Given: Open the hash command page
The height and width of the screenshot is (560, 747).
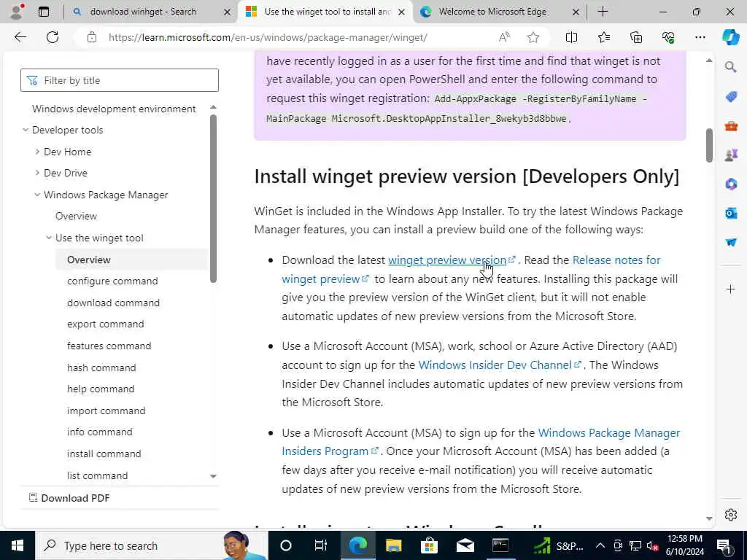Looking at the screenshot, I should (x=101, y=367).
